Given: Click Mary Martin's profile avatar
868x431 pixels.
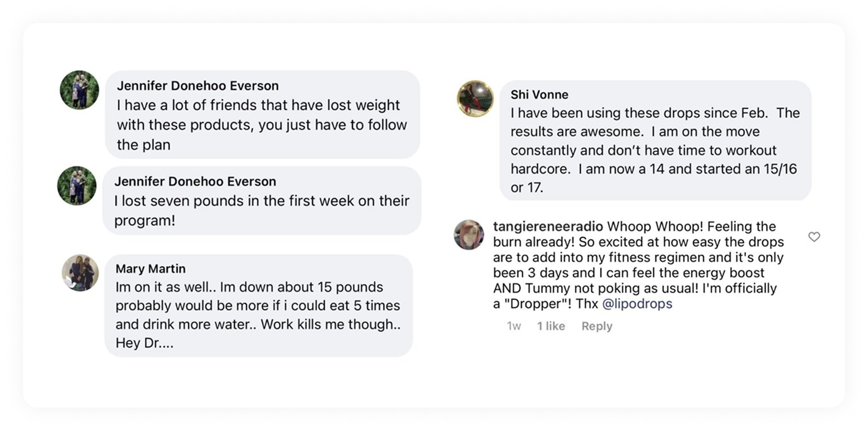Looking at the screenshot, I should pos(80,272).
